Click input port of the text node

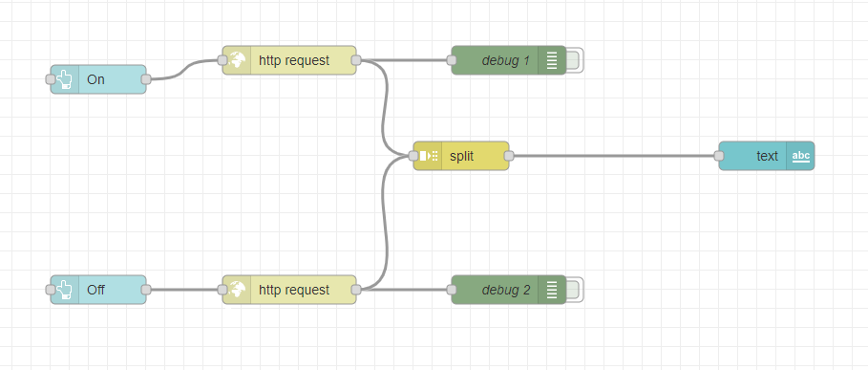point(719,156)
